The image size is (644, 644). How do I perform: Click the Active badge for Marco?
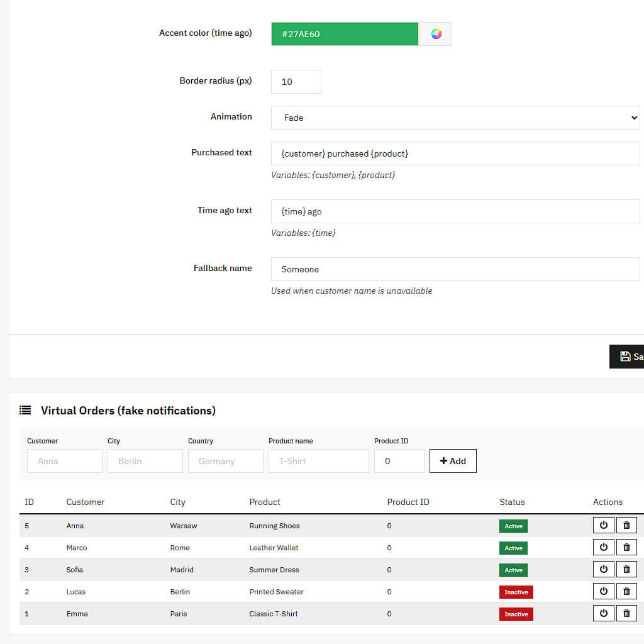pos(513,548)
